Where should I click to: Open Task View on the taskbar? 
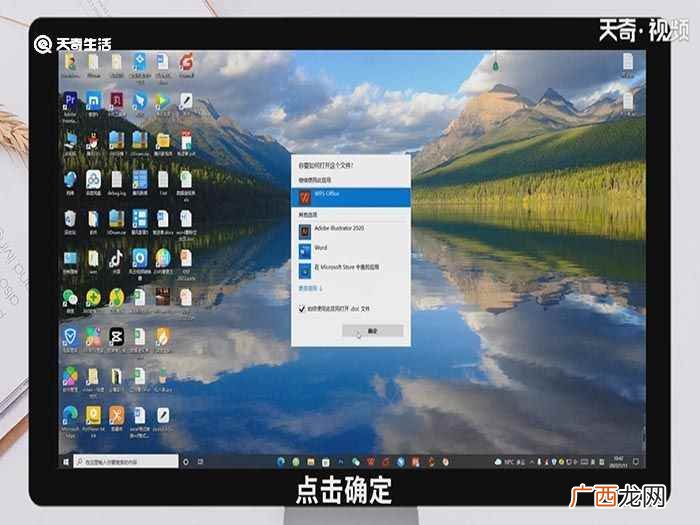200,462
